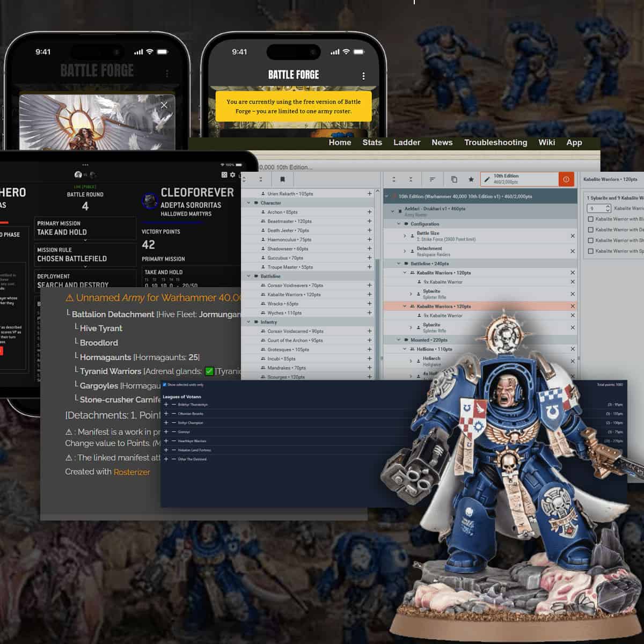
Task: Click the bookmark icon in the unit list toolbar
Action: pyautogui.click(x=282, y=179)
